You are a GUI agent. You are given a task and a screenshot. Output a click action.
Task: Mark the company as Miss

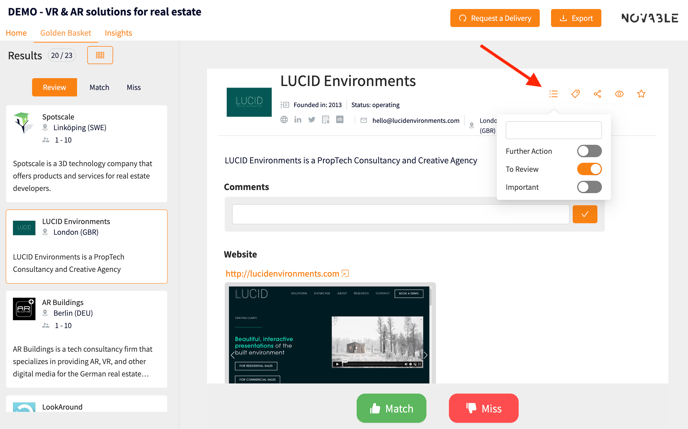484,408
